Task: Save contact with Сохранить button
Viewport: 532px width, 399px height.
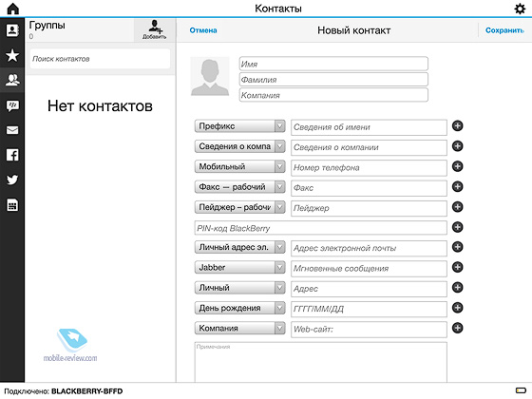Action: 504,30
